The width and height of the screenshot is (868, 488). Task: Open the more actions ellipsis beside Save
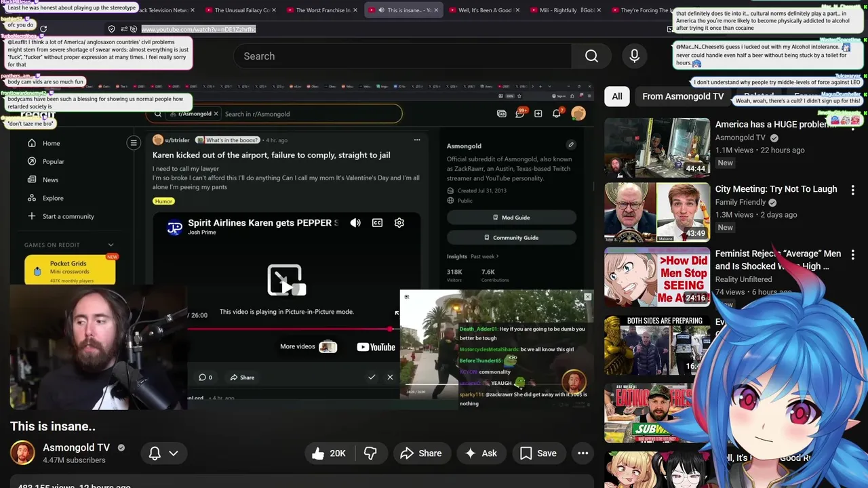click(x=583, y=453)
